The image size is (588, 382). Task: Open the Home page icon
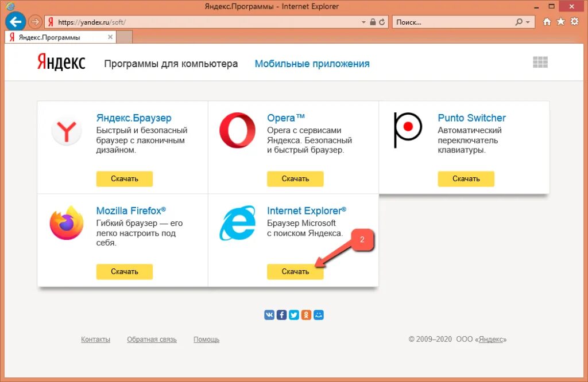[547, 22]
